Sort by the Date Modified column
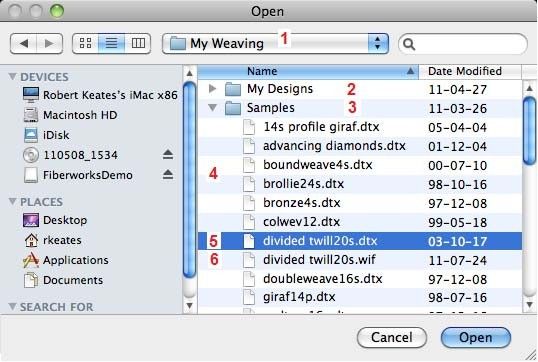 (470, 71)
